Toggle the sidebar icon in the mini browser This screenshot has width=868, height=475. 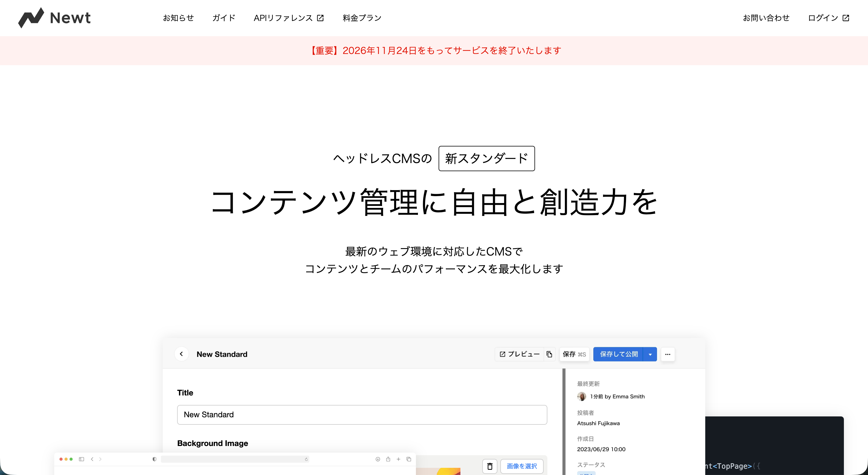[81, 459]
